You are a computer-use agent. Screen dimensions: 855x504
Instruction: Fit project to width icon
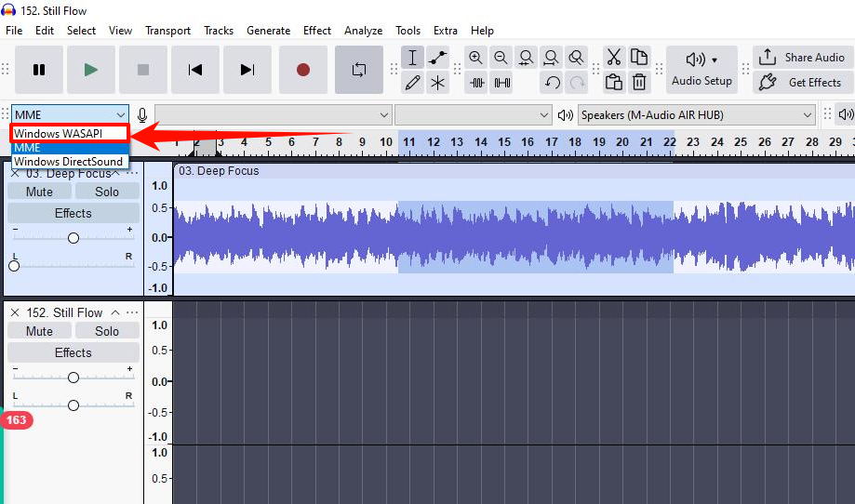tap(551, 58)
